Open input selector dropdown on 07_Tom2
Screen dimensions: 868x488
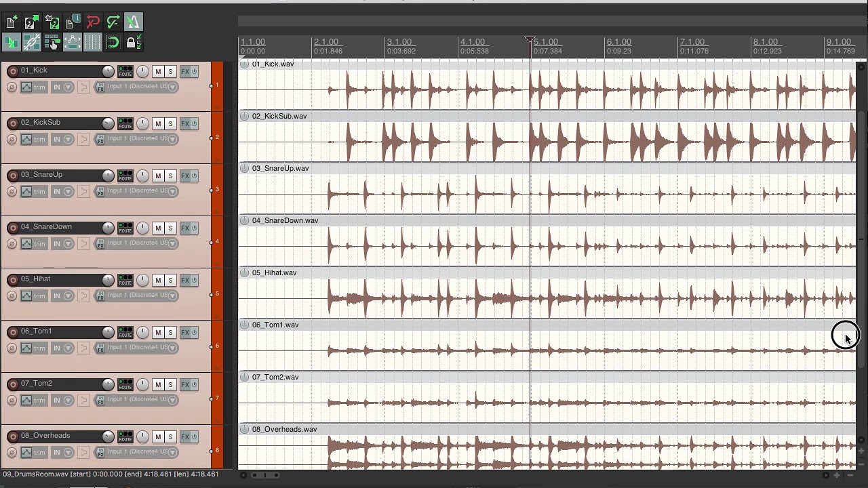(x=142, y=400)
